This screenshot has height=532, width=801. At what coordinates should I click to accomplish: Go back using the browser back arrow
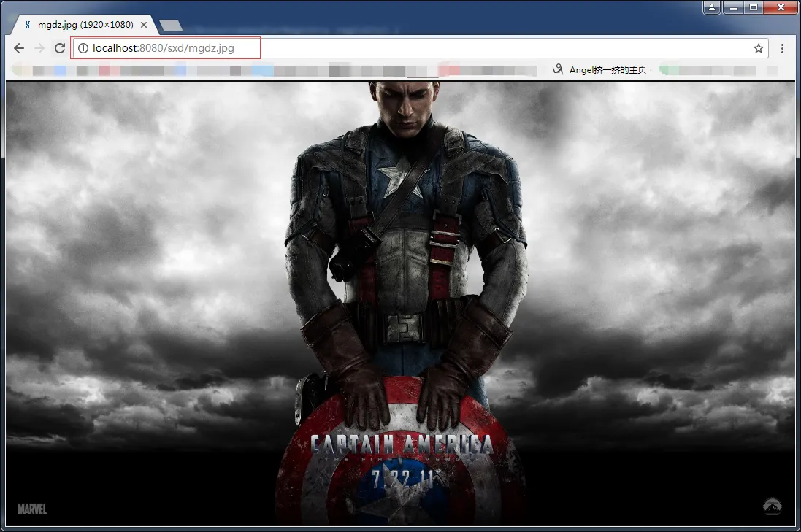click(19, 48)
